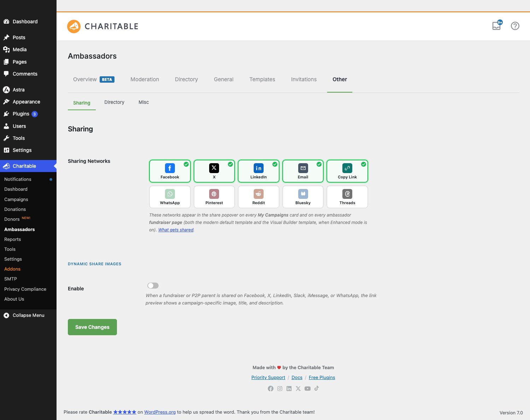Click the WordPress Dashboard gauge icon
The image size is (530, 420).
[6, 22]
